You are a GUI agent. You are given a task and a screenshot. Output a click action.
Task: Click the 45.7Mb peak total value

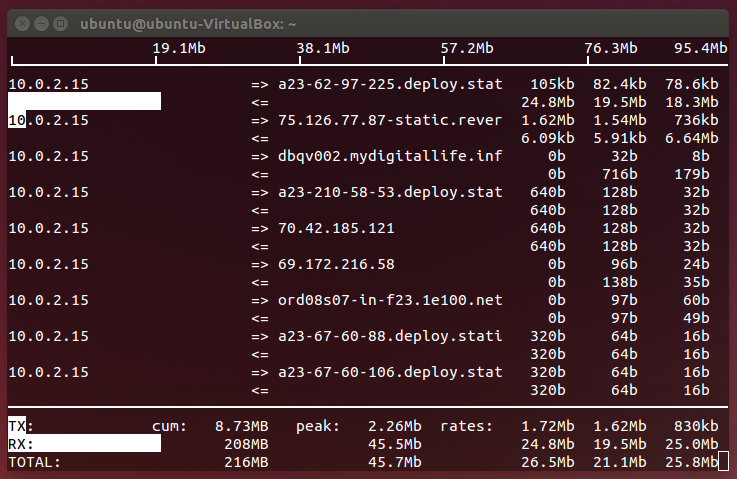pos(395,463)
